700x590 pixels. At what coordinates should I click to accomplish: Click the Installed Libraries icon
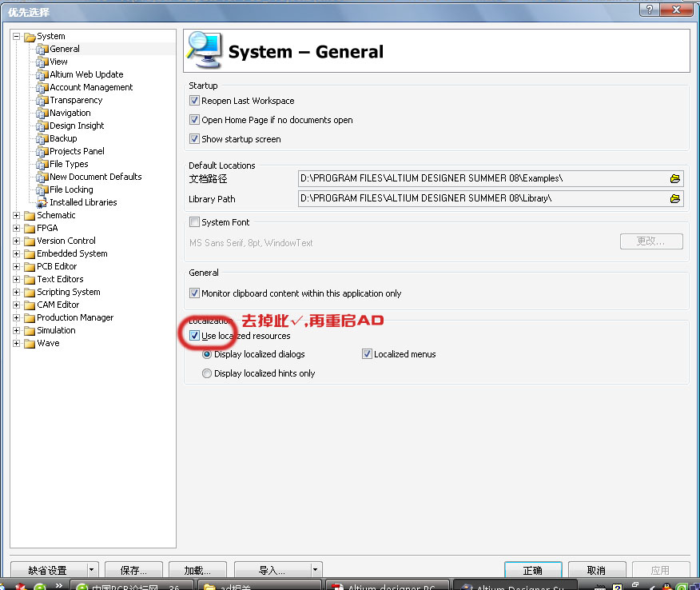point(42,203)
